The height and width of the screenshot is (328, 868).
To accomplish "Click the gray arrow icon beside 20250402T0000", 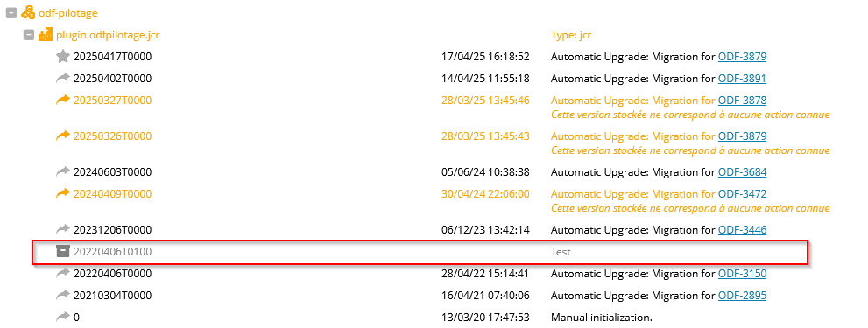I will (63, 78).
